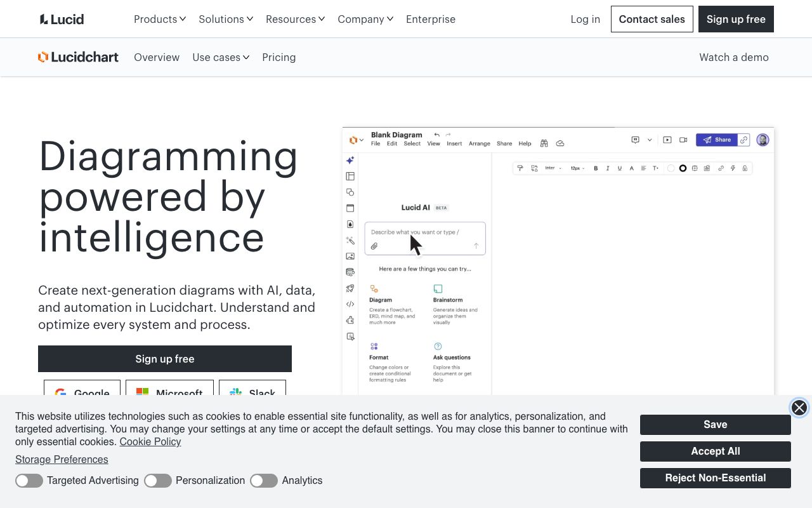Expand the Use cases dropdown
This screenshot has height=508, width=812.
[221, 57]
